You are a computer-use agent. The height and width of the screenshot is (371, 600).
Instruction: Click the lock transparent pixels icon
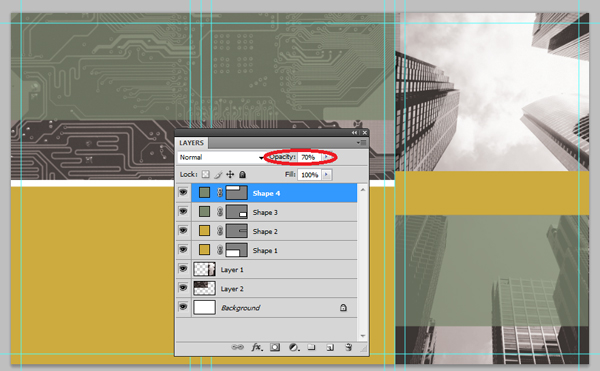[205, 175]
